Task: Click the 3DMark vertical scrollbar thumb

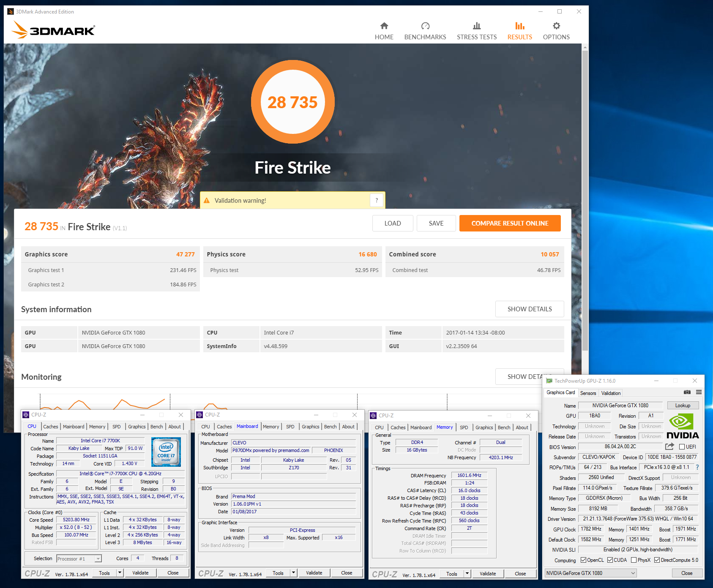Action: click(x=585, y=201)
